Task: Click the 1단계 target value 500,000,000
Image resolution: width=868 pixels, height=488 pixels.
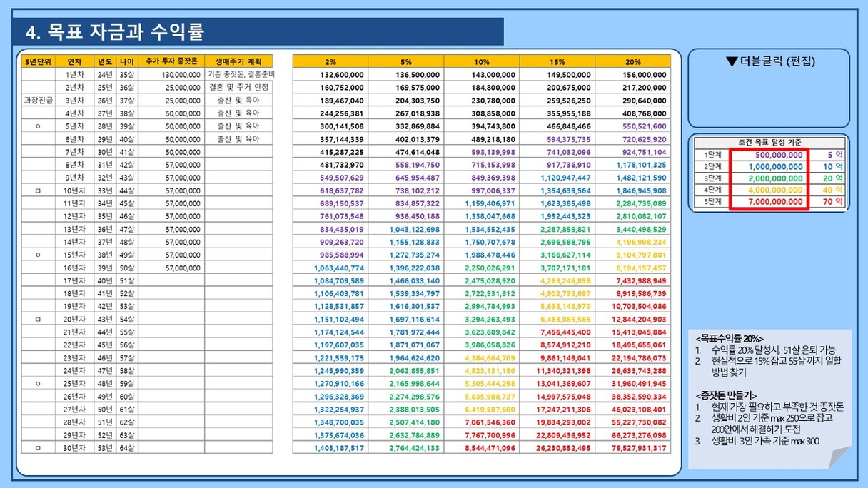Action: 769,155
